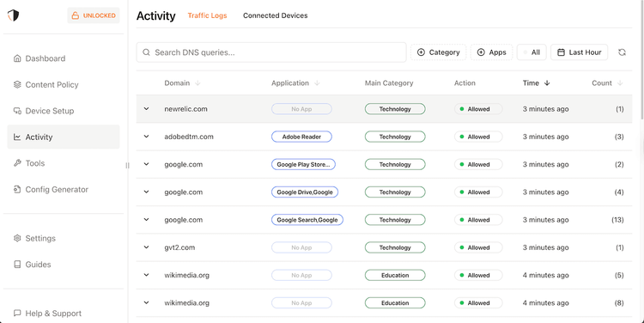The height and width of the screenshot is (323, 644).
Task: Toggle the UNLOCKED lock button
Action: pos(94,15)
